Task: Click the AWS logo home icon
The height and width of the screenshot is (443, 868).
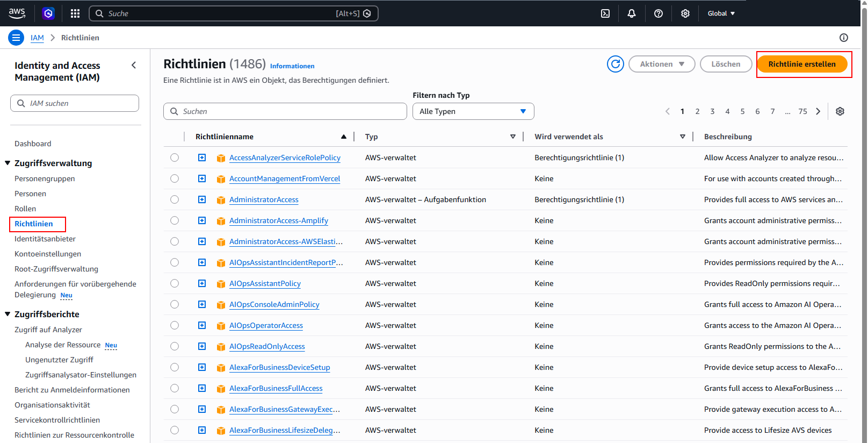Action: (17, 13)
